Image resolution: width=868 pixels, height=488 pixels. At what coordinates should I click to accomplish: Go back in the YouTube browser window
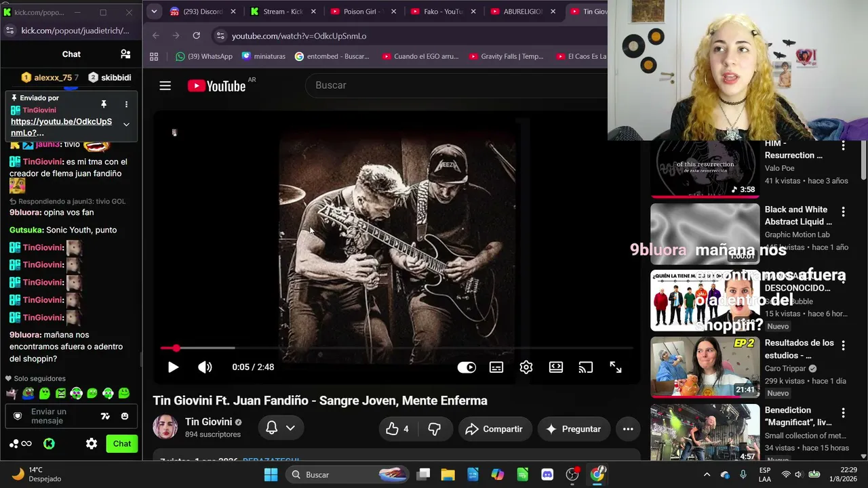click(x=156, y=36)
